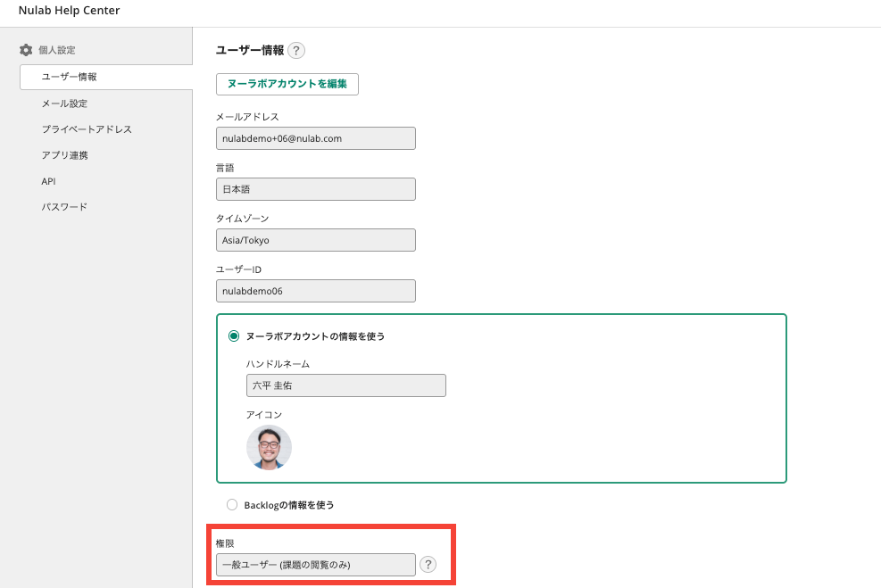
Task: Click the ユーザーID field showing nulabdemo06
Action: 316,291
